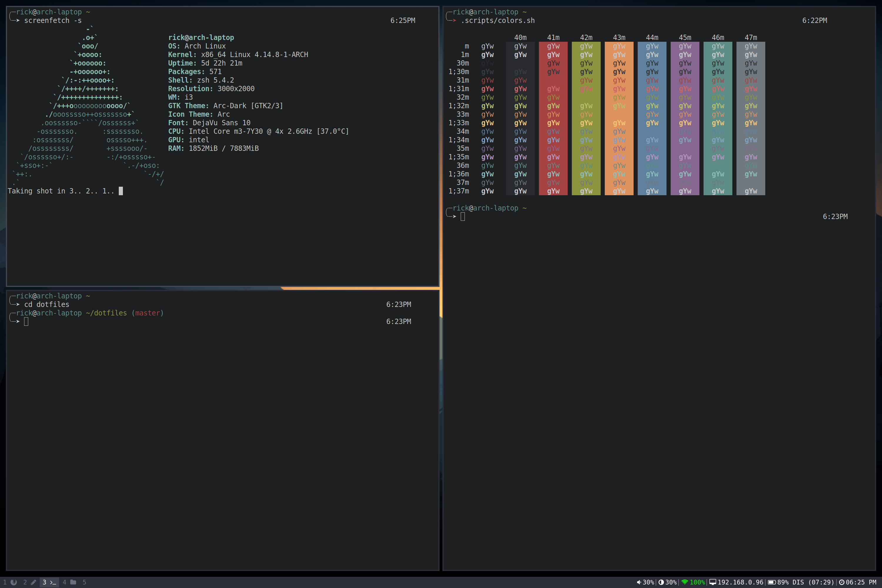The image size is (882, 588).
Task: Click the 'RAM: 1852MiB / 7883MiB' line
Action: [x=213, y=148]
